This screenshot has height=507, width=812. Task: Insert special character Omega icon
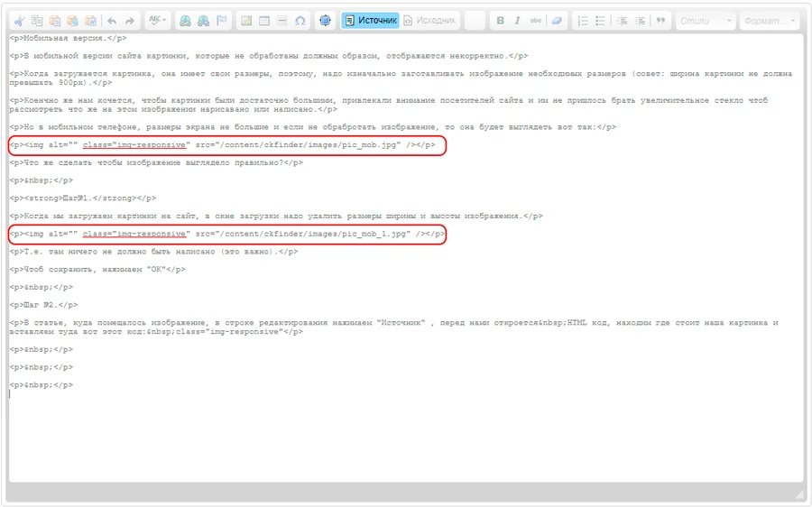tap(300, 20)
